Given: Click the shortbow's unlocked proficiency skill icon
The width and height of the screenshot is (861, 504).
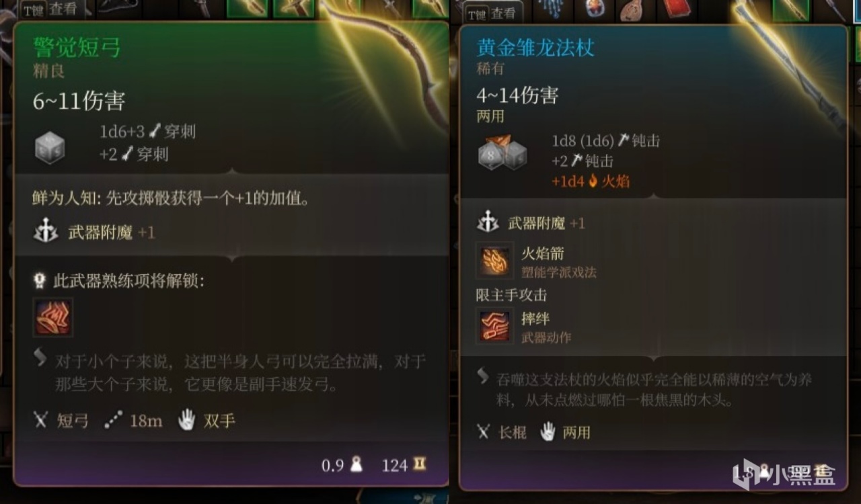Looking at the screenshot, I should point(52,318).
